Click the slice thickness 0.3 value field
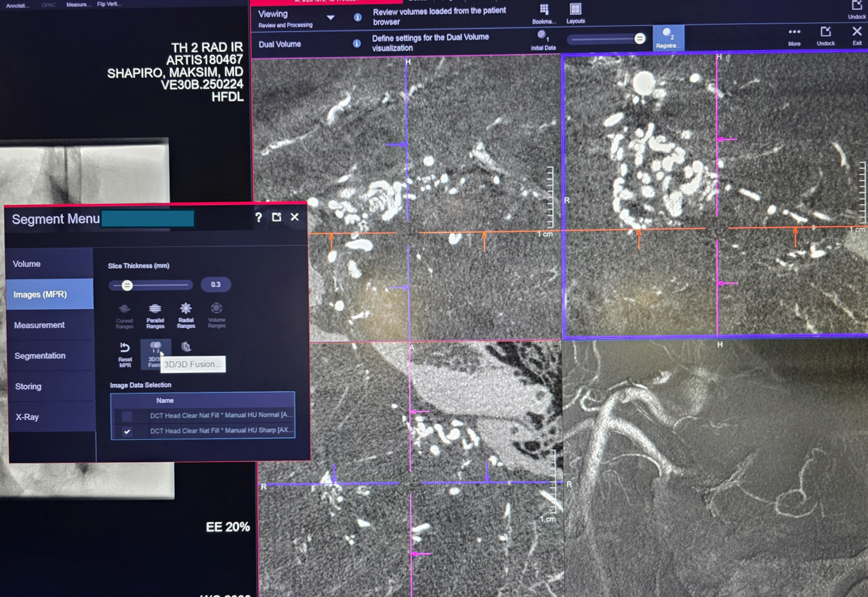The height and width of the screenshot is (597, 868). 215,285
